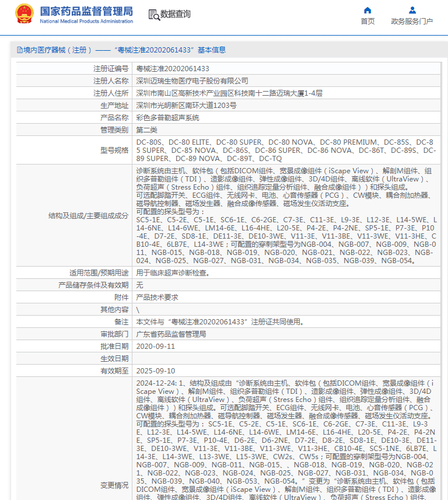Image resolution: width=448 pixels, height=500 pixels.
Task: Select the 附件 label
Action: point(121,298)
